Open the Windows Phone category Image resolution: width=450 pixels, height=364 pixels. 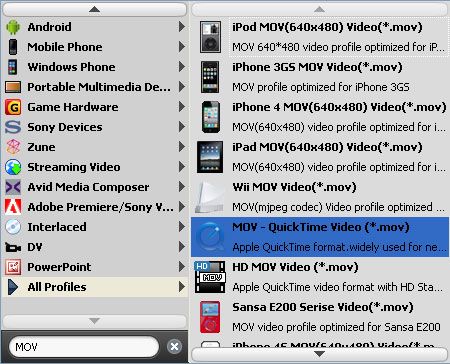(x=95, y=67)
